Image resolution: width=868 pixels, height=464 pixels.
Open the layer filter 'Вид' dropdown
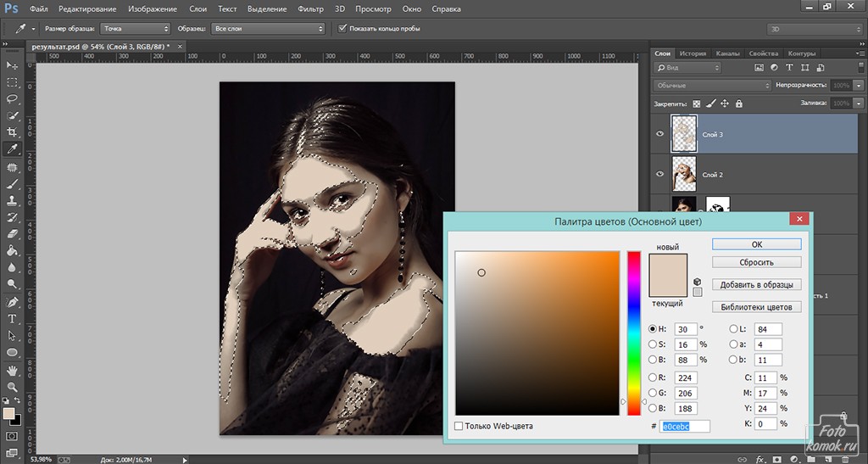pyautogui.click(x=687, y=68)
